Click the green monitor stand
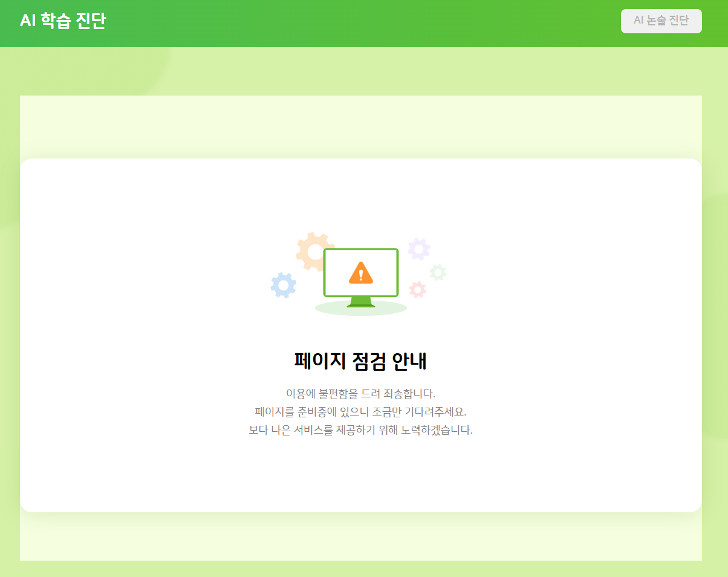The height and width of the screenshot is (577, 728). coord(361,301)
